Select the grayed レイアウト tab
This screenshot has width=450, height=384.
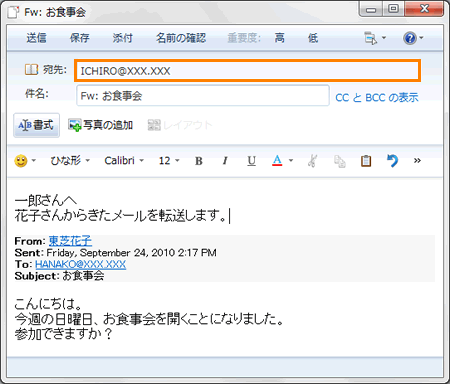[x=180, y=125]
